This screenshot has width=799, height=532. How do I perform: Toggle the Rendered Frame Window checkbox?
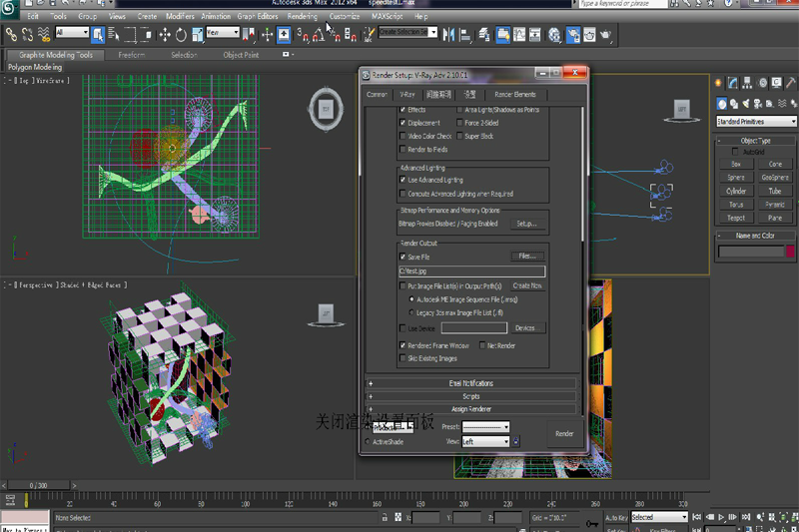pos(402,345)
